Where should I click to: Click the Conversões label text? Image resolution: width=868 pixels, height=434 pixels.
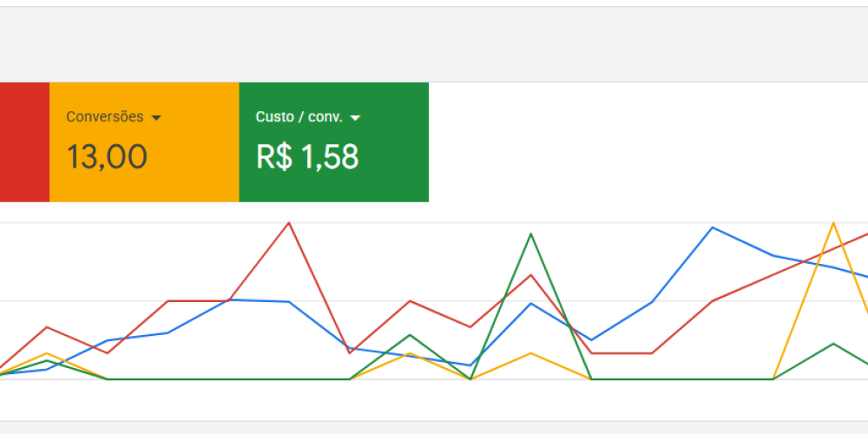[x=105, y=117]
